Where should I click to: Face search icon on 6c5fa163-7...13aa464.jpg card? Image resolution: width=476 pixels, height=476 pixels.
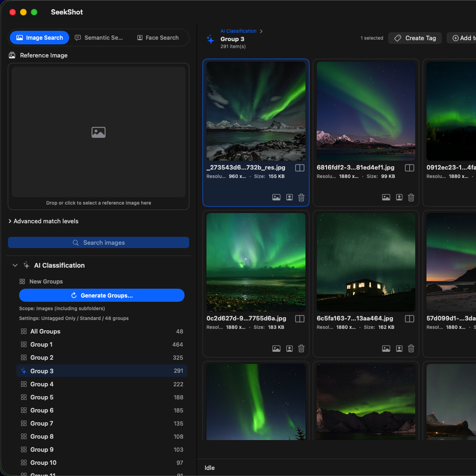399,348
